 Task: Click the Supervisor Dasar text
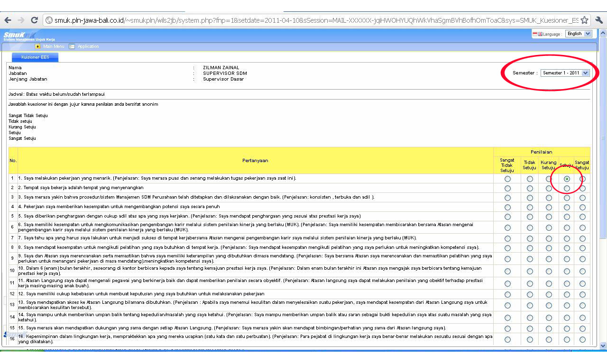tap(223, 79)
